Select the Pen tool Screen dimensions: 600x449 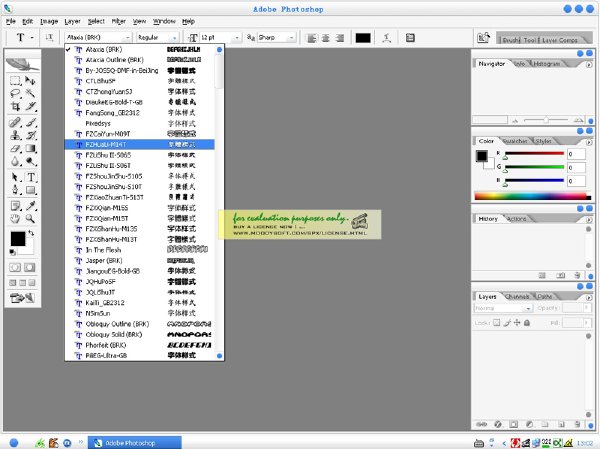tap(15, 190)
